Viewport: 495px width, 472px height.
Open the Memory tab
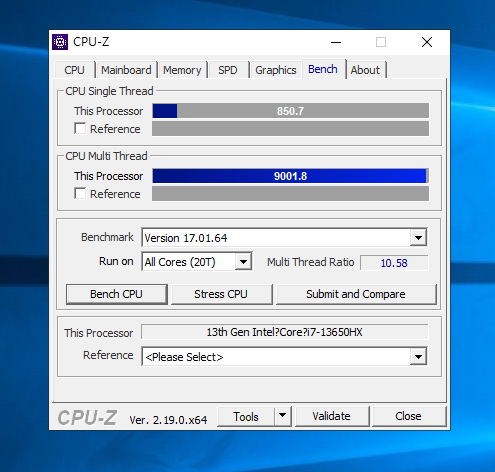pyautogui.click(x=182, y=70)
